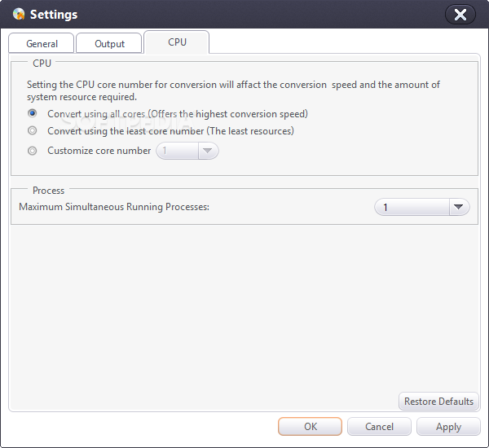Enable the Customize core number radio option
Screen dimensions: 489x448
(x=33, y=151)
